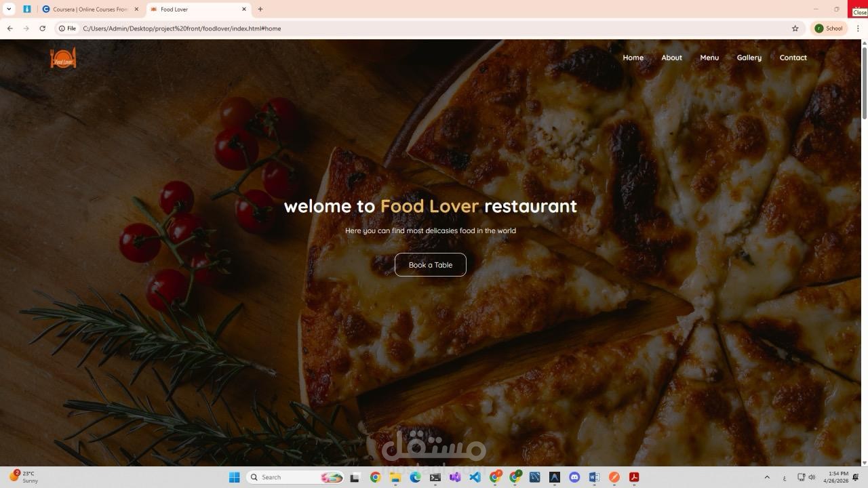This screenshot has height=488, width=868.
Task: Open the purple Visual Studio taskbar icon
Action: 455,477
